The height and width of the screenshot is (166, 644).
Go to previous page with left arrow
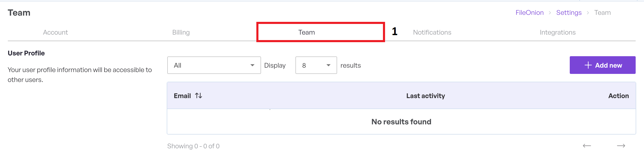(x=587, y=146)
